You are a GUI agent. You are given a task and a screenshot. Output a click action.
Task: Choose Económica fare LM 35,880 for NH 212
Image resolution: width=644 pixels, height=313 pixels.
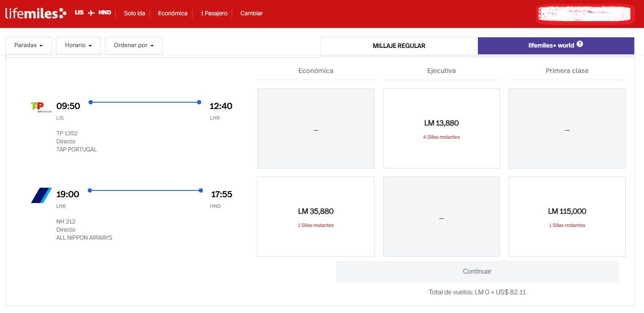tap(316, 216)
